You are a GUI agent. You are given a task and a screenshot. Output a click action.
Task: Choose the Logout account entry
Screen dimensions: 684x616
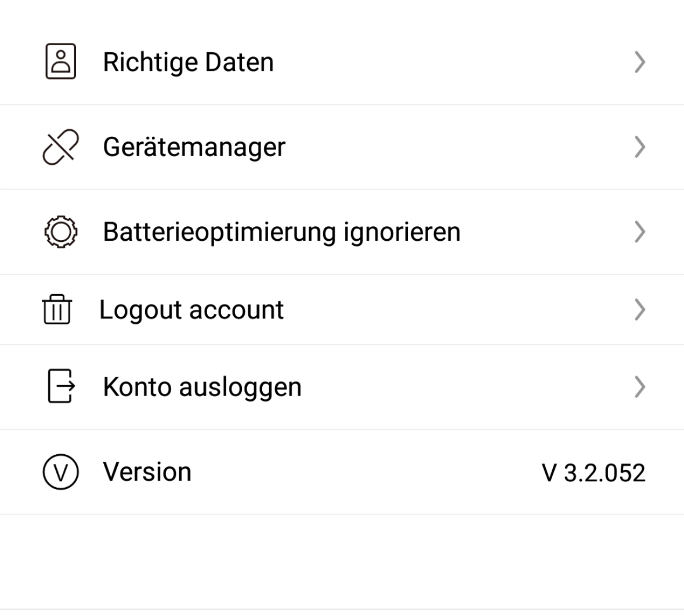191,310
